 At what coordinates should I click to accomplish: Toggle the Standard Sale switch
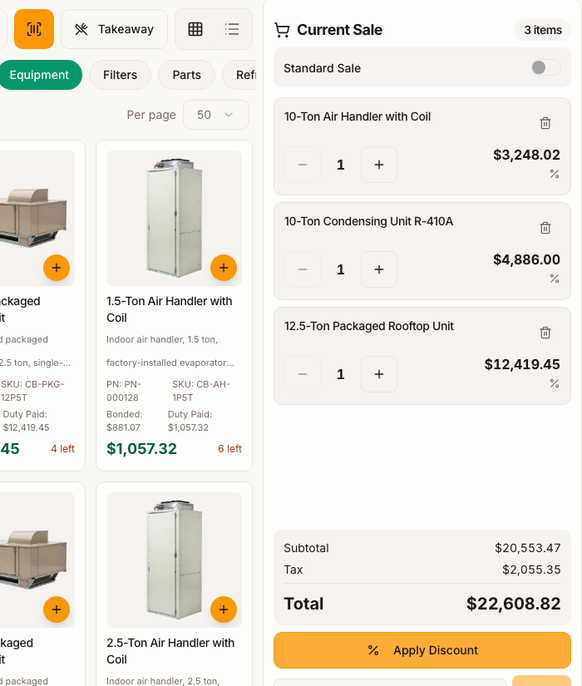[546, 68]
